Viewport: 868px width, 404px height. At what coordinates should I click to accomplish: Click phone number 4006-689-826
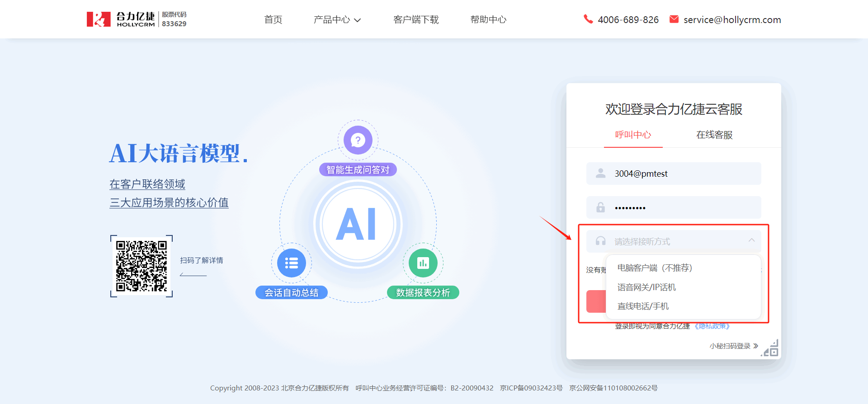(628, 20)
